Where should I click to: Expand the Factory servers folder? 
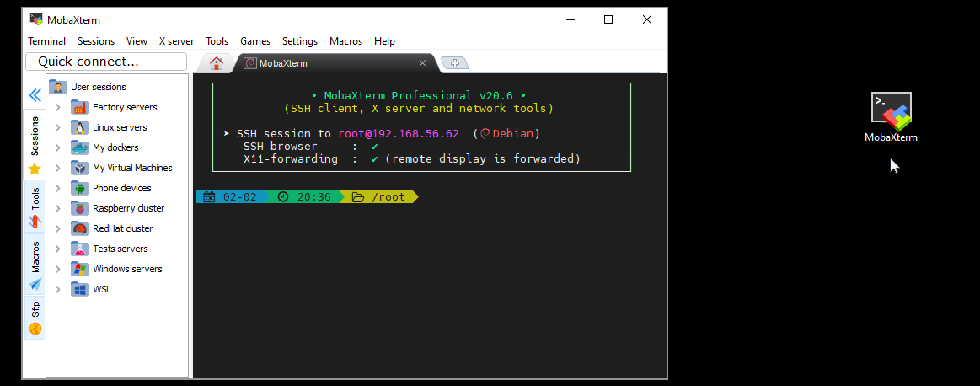tap(57, 107)
